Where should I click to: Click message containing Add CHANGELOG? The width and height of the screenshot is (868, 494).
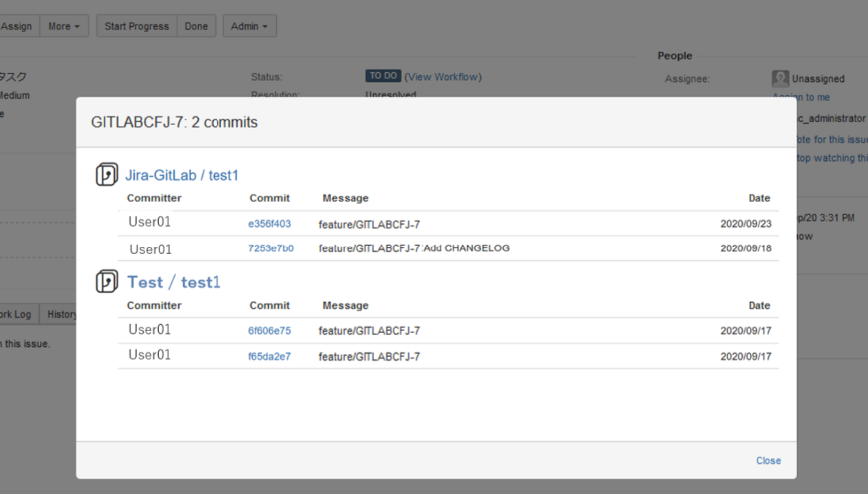pyautogui.click(x=414, y=248)
